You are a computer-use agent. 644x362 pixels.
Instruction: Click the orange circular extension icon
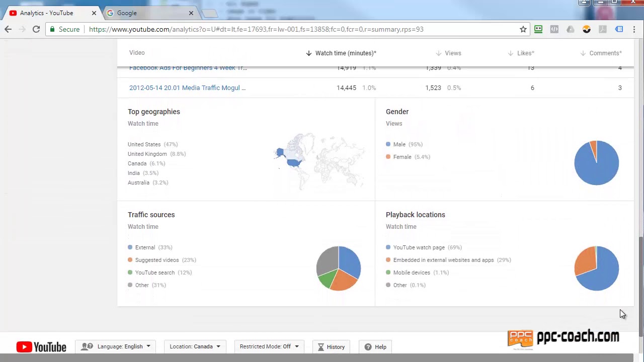pos(587,29)
